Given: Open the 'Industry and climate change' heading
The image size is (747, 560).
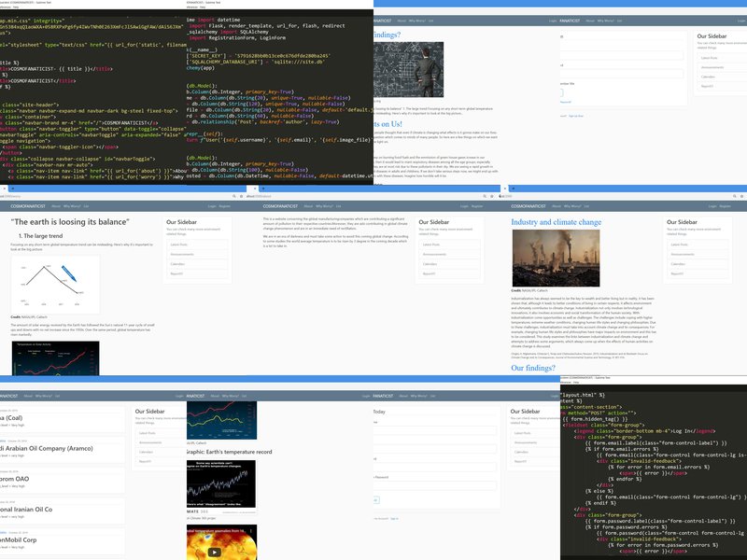Looking at the screenshot, I should [557, 223].
